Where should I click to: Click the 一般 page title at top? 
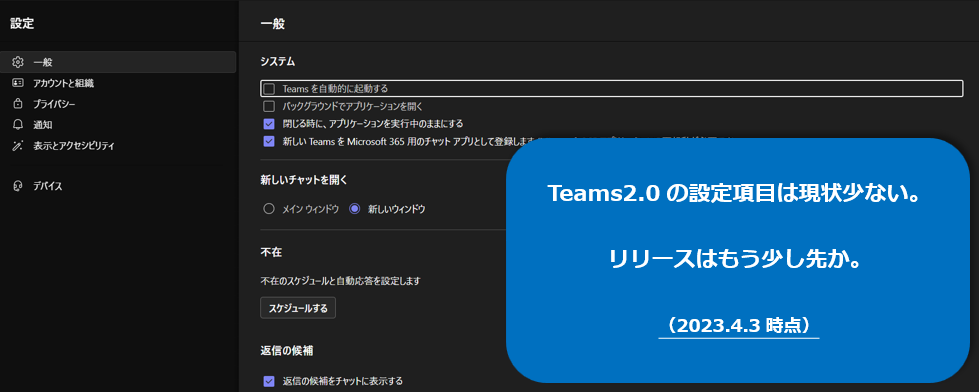point(272,24)
